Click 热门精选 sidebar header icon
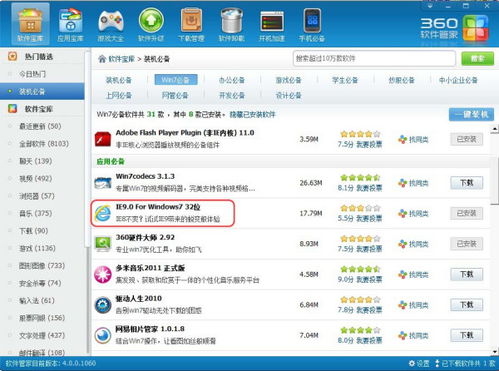This screenshot has width=499, height=371. click(12, 56)
